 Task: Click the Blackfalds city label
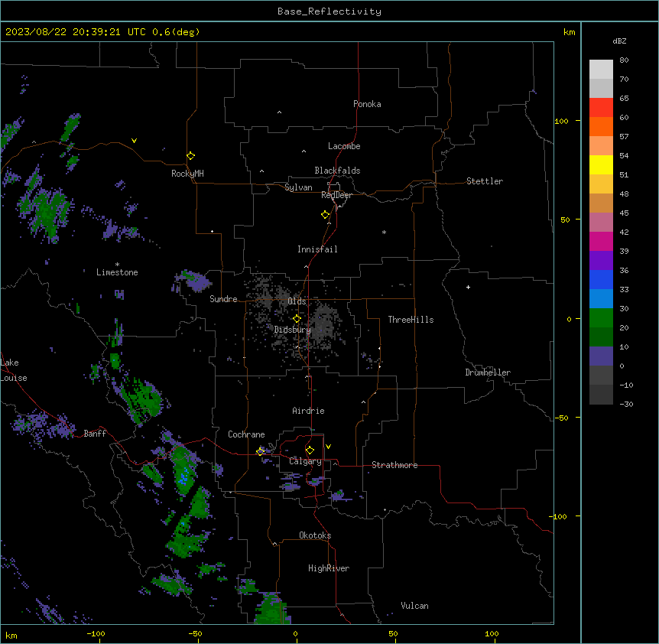337,171
